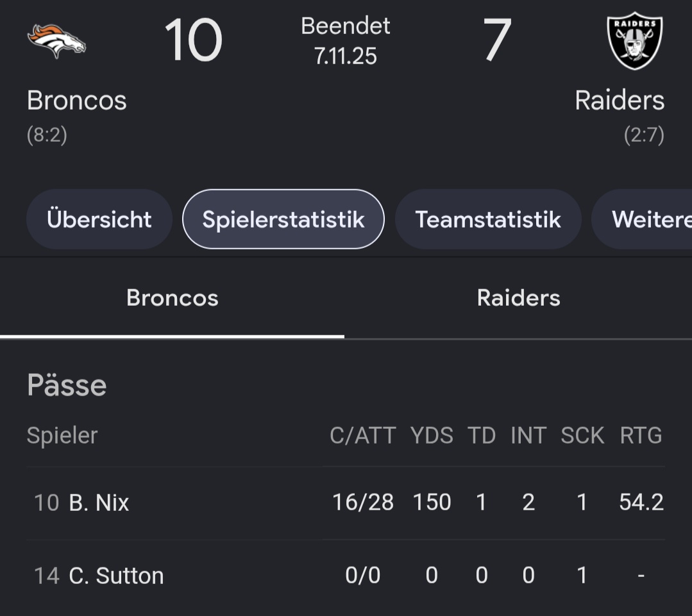The width and height of the screenshot is (692, 616).
Task: Click the SCK column header
Action: [x=582, y=436]
